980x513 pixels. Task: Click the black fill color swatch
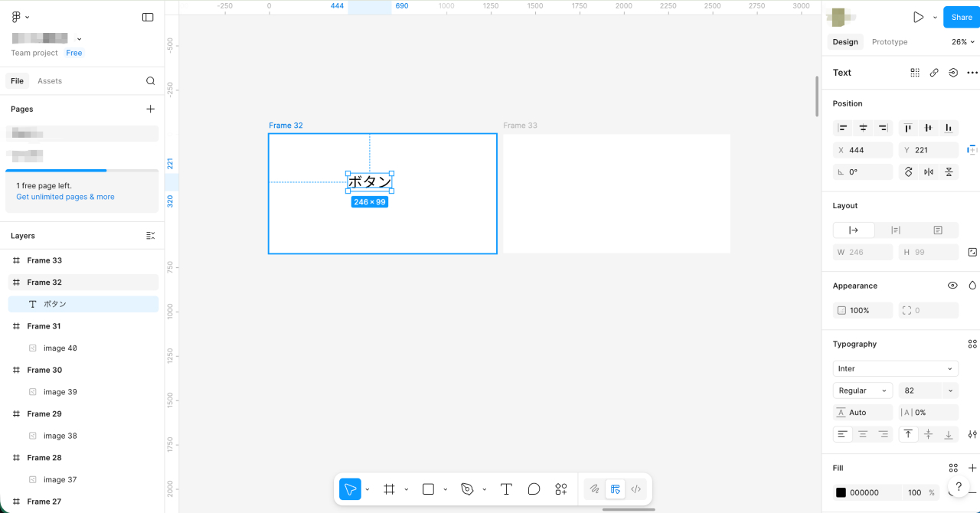click(x=841, y=492)
